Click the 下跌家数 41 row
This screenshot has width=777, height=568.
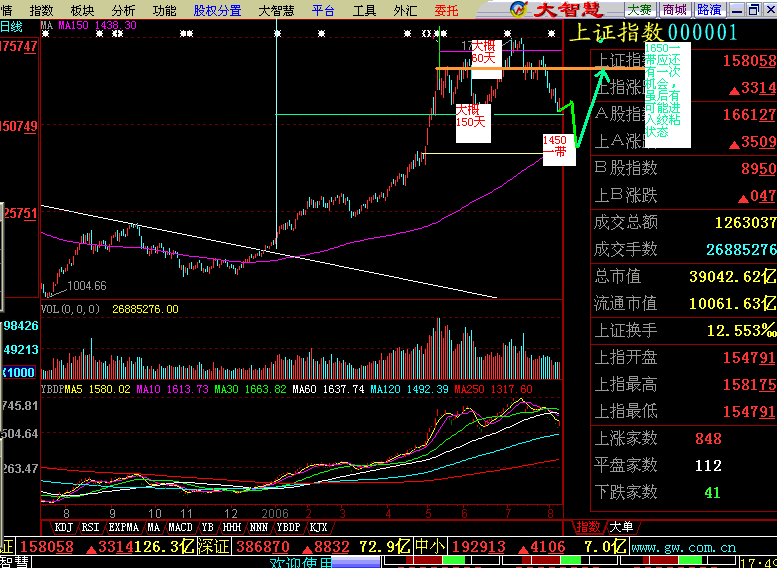(684, 492)
